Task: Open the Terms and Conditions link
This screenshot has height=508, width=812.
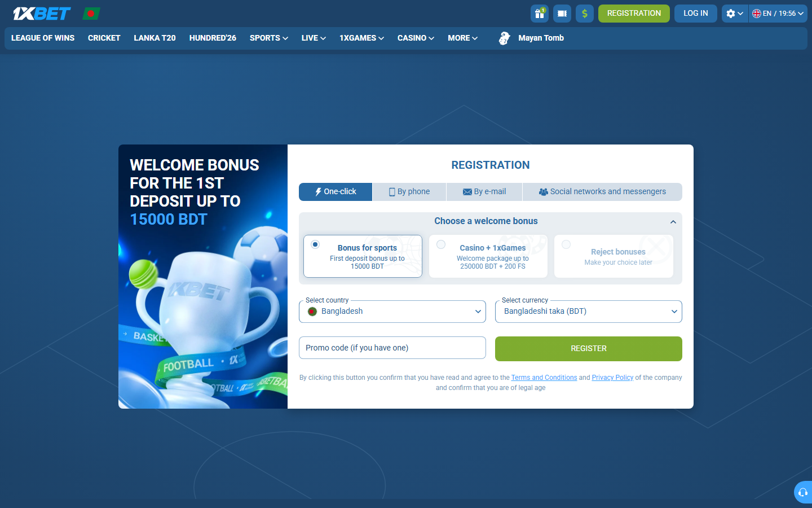Action: (544, 378)
